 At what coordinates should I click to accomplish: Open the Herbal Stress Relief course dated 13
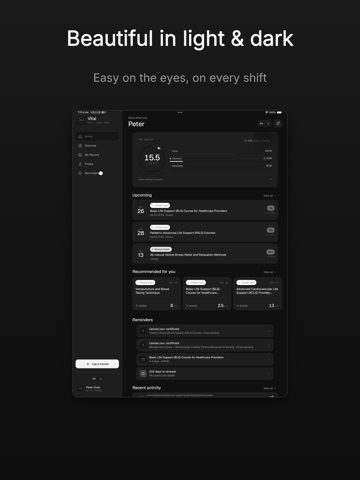point(205,254)
